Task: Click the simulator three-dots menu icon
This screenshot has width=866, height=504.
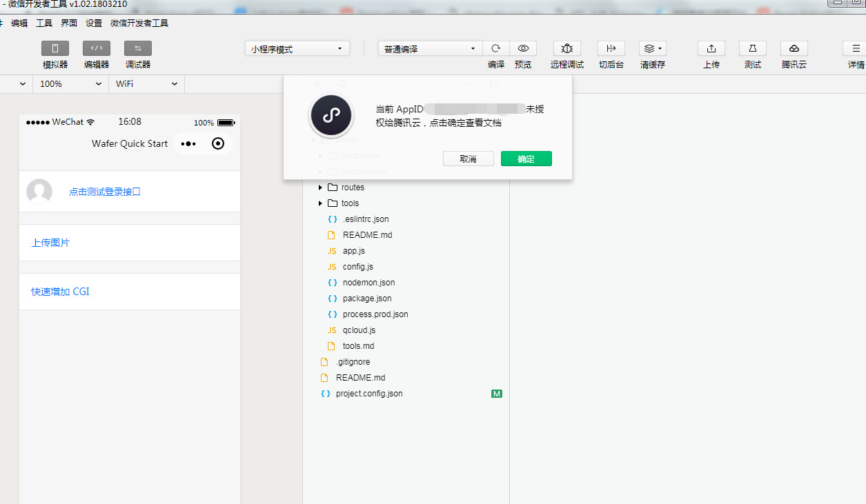Action: point(188,143)
